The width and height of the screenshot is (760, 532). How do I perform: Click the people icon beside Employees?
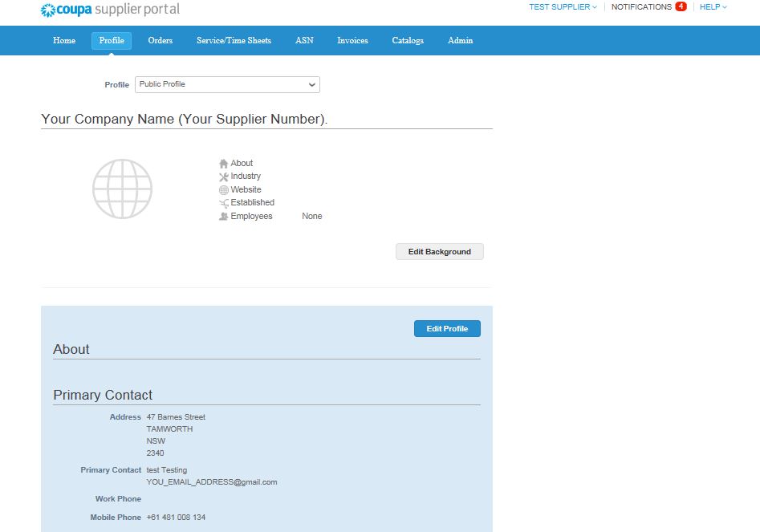(x=224, y=217)
